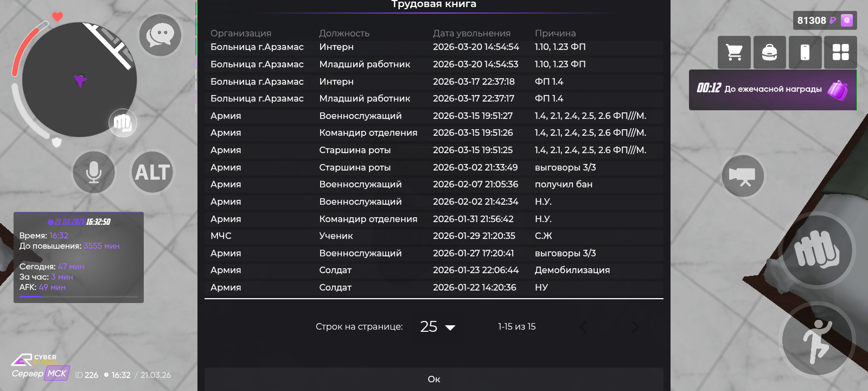Open the backpack inventory icon
The width and height of the screenshot is (868, 391).
[769, 52]
